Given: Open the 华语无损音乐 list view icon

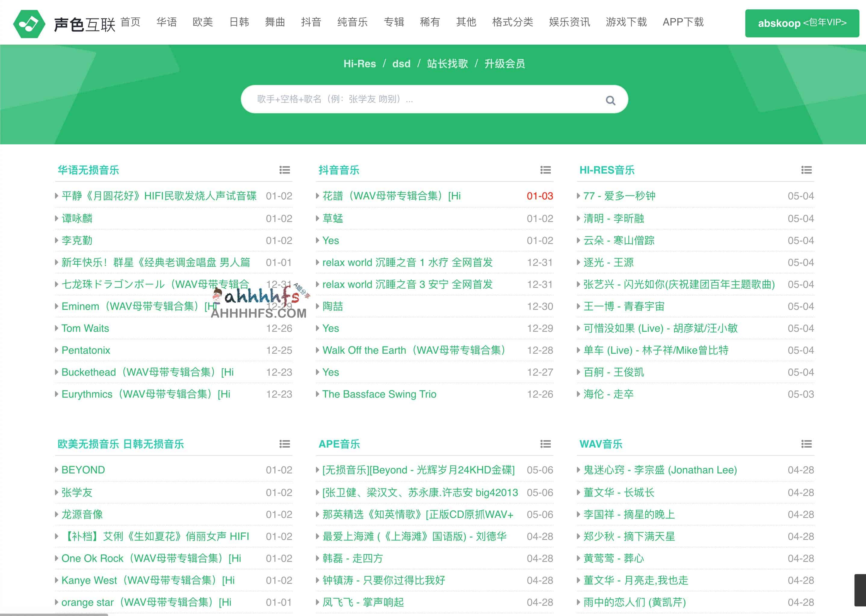Looking at the screenshot, I should 284,170.
